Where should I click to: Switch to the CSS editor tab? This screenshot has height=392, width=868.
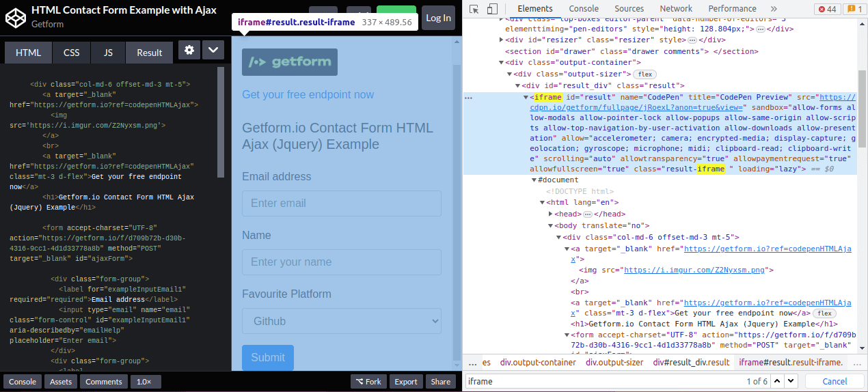pos(71,53)
